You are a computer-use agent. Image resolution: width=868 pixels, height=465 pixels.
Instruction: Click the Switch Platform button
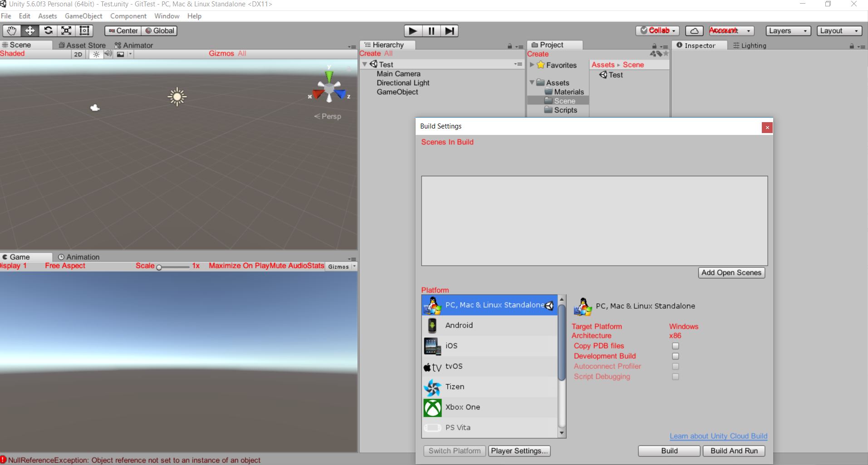click(455, 451)
